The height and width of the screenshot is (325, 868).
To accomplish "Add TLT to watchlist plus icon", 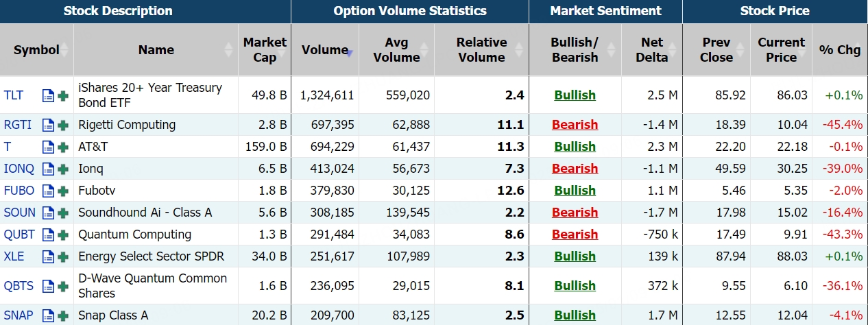I will [x=63, y=96].
